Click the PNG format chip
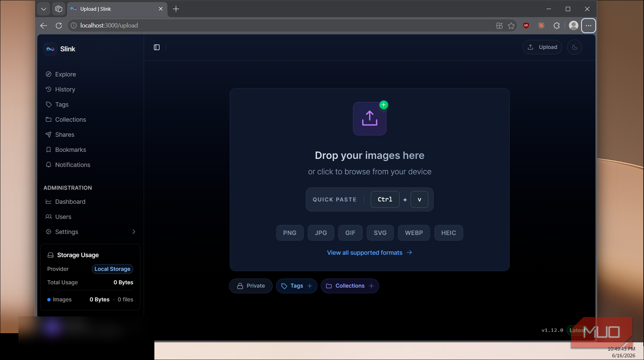Image resolution: width=644 pixels, height=360 pixels. click(290, 233)
